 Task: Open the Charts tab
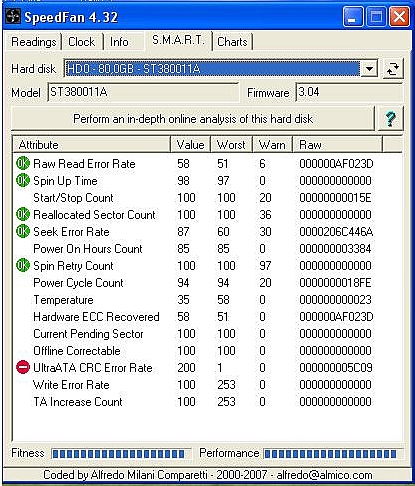232,42
